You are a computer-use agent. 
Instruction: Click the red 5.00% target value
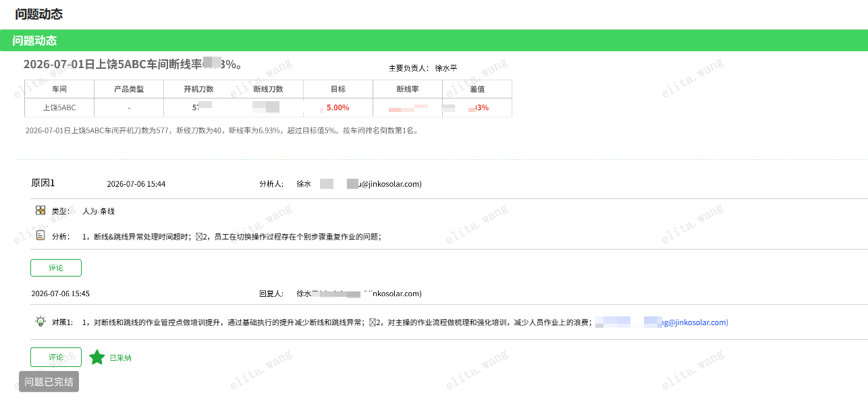pyautogui.click(x=338, y=108)
